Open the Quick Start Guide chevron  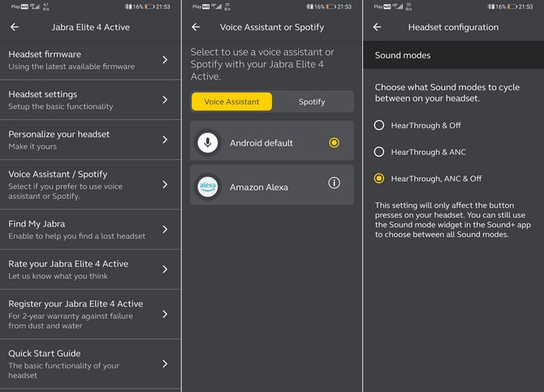coord(165,364)
